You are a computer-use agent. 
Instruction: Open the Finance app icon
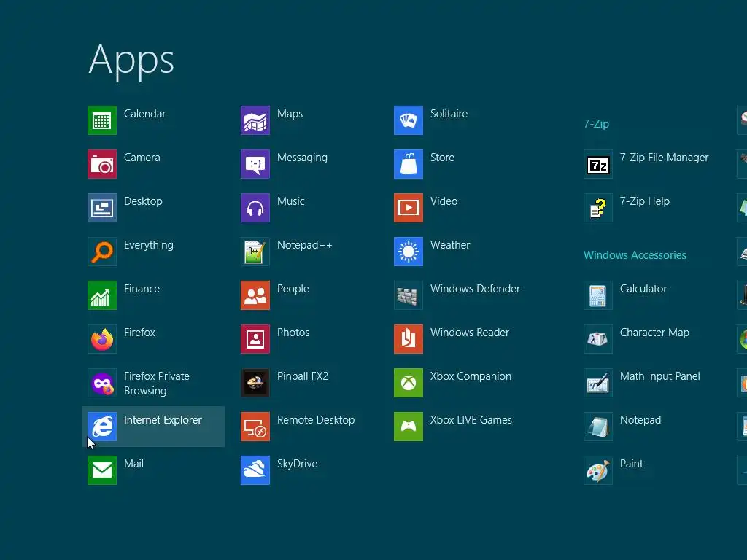click(x=102, y=295)
